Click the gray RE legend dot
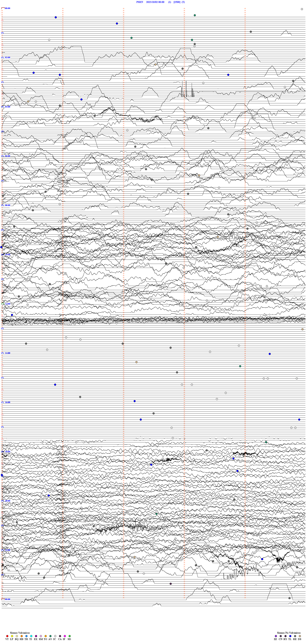This screenshot has width=307, height=644. point(295,636)
